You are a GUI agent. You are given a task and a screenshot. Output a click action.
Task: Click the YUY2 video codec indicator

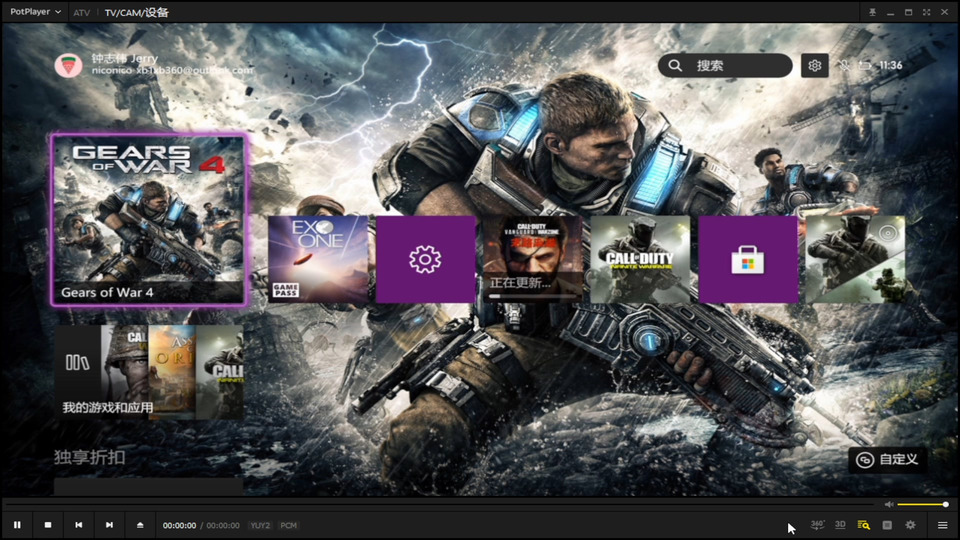(x=260, y=525)
